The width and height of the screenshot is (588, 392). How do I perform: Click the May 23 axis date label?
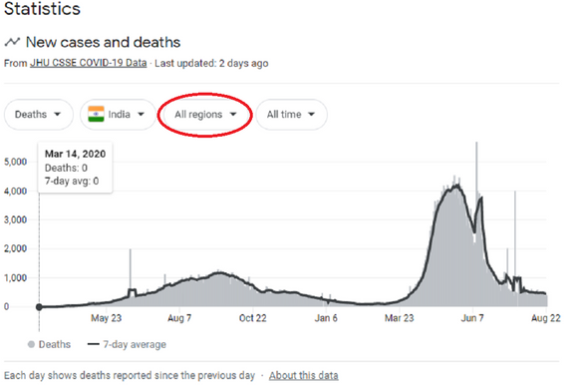coord(106,318)
